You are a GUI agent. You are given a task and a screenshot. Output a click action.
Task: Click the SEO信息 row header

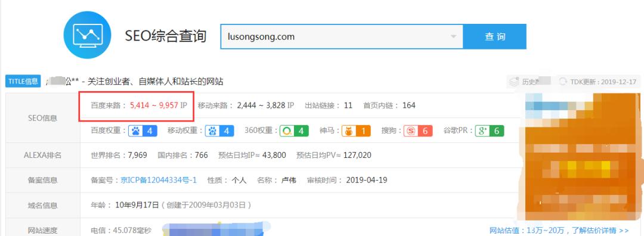43,118
